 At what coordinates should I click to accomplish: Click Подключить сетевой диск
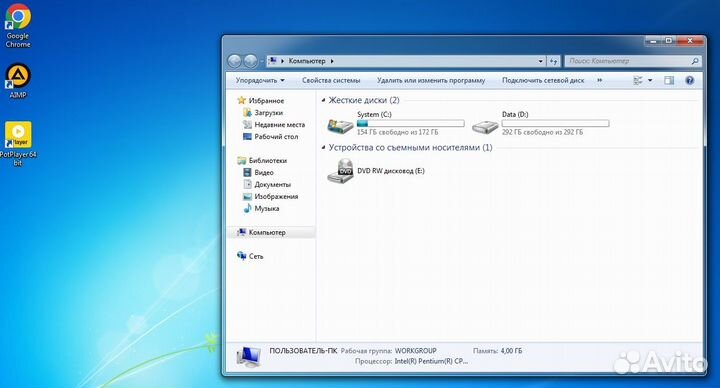pos(543,80)
